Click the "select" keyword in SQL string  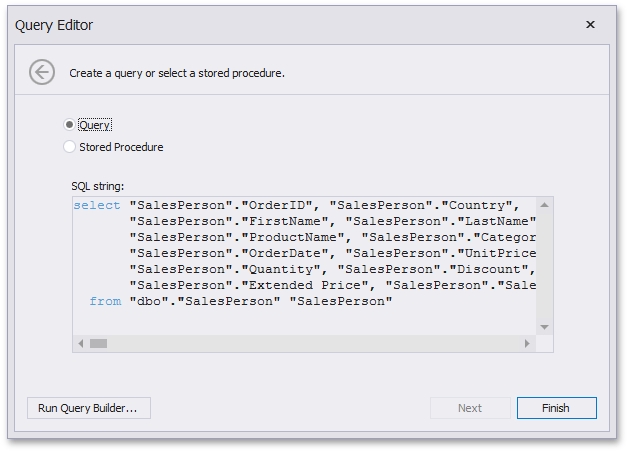click(97, 205)
